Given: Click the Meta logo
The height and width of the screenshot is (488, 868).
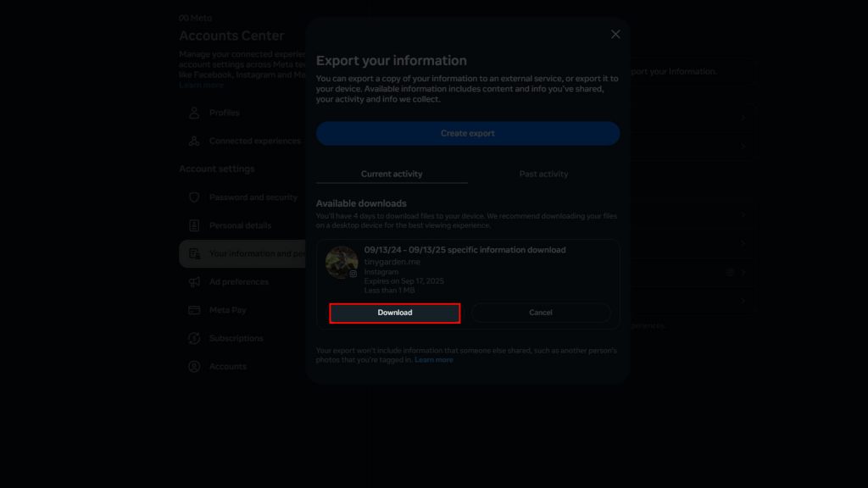Looking at the screenshot, I should (194, 17).
